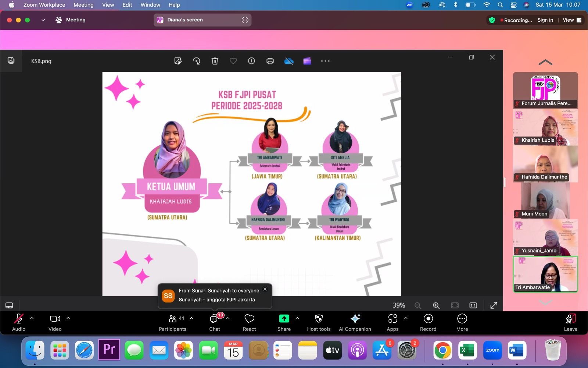Expand audio options arrow next to Audio
The image size is (588, 368).
pos(32,318)
